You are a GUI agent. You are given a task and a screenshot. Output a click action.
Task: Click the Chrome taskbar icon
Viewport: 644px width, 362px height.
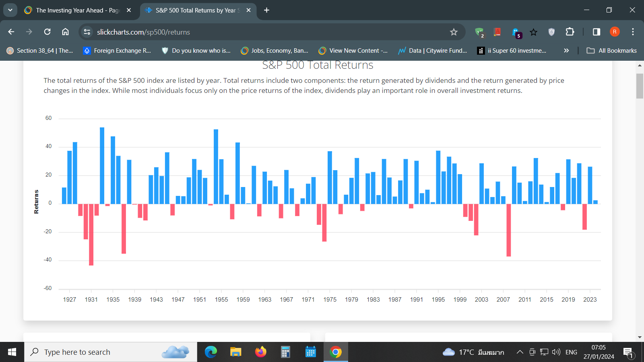point(336,352)
